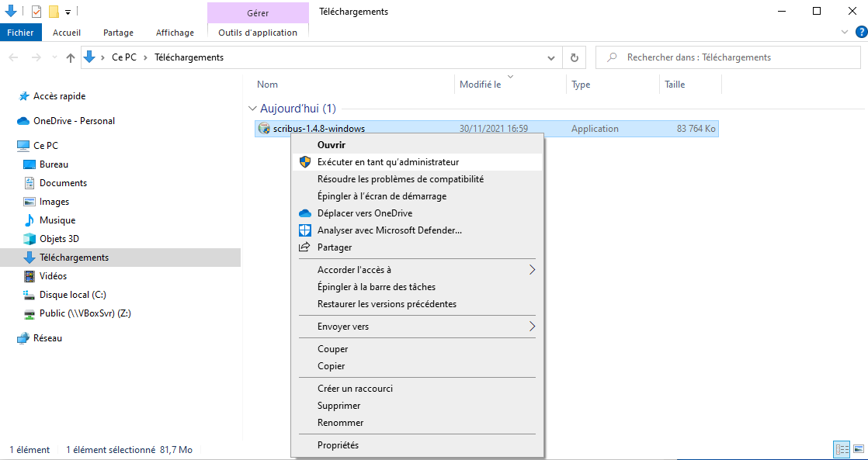The image size is (868, 460).
Task: Click the scribus installer file icon
Action: [x=264, y=129]
